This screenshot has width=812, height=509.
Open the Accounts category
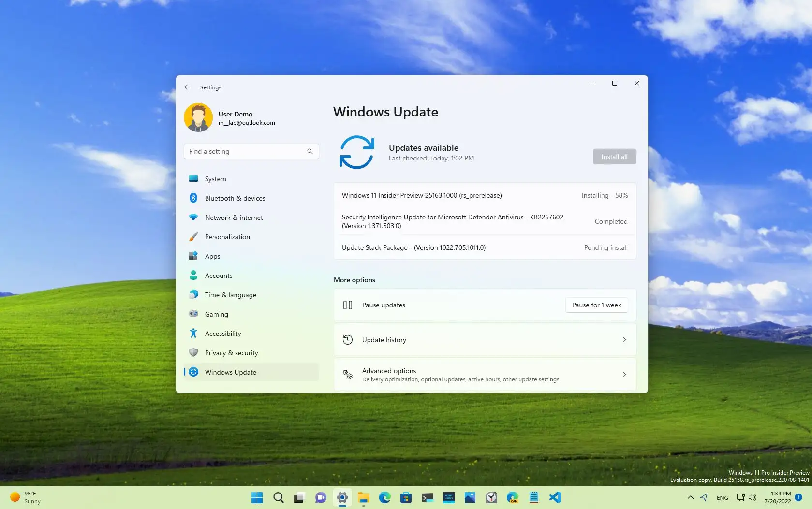pyautogui.click(x=251, y=276)
